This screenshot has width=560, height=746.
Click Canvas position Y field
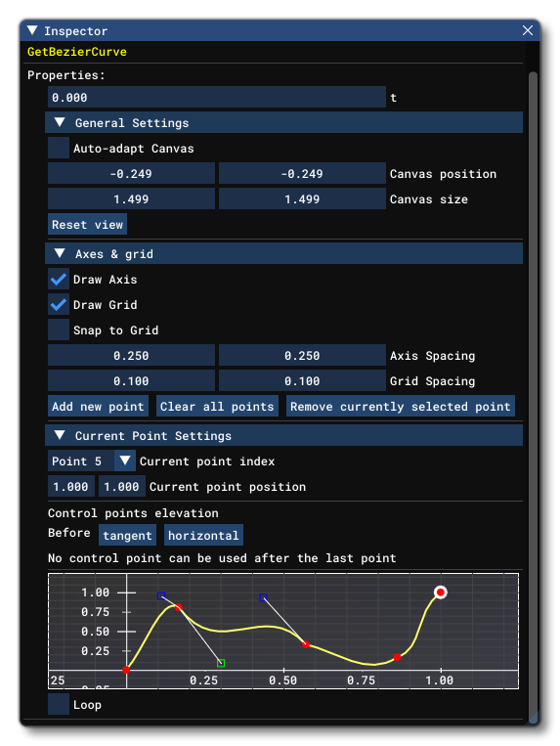click(302, 174)
